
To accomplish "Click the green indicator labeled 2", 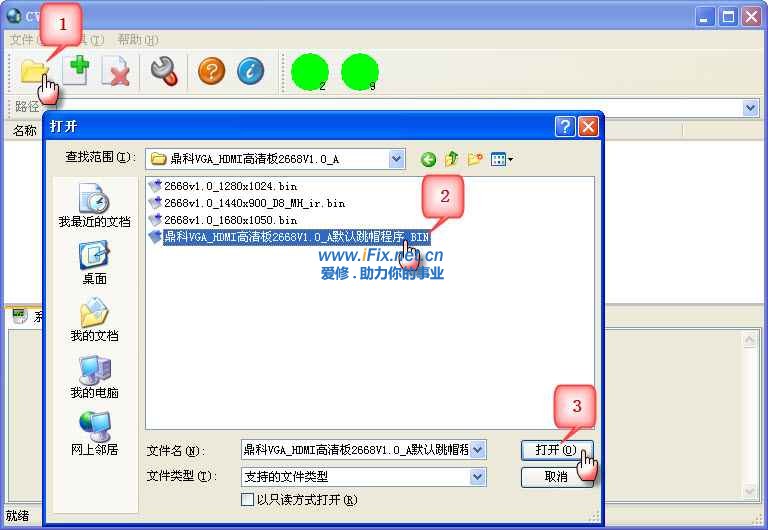I will (310, 72).
